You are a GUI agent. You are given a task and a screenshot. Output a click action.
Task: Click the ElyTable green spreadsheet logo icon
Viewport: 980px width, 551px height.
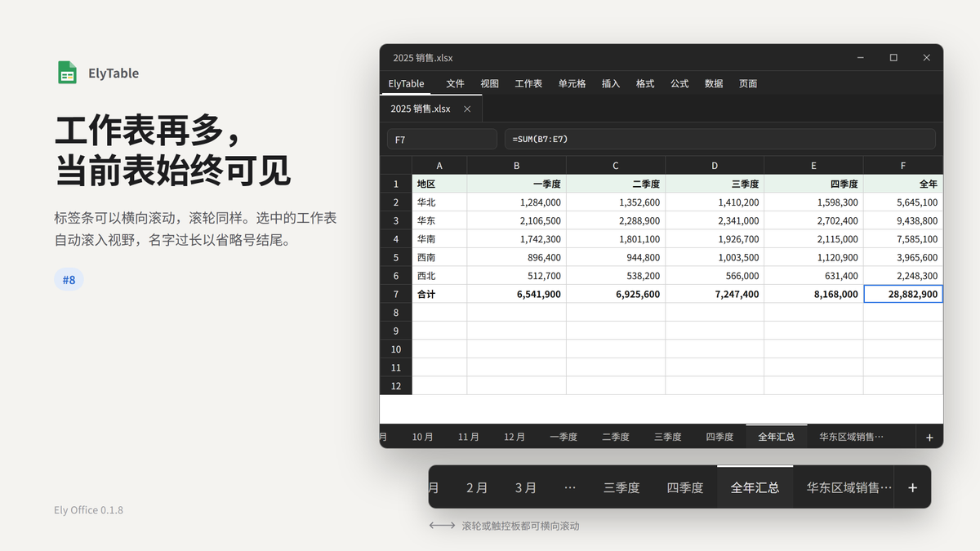click(x=67, y=73)
